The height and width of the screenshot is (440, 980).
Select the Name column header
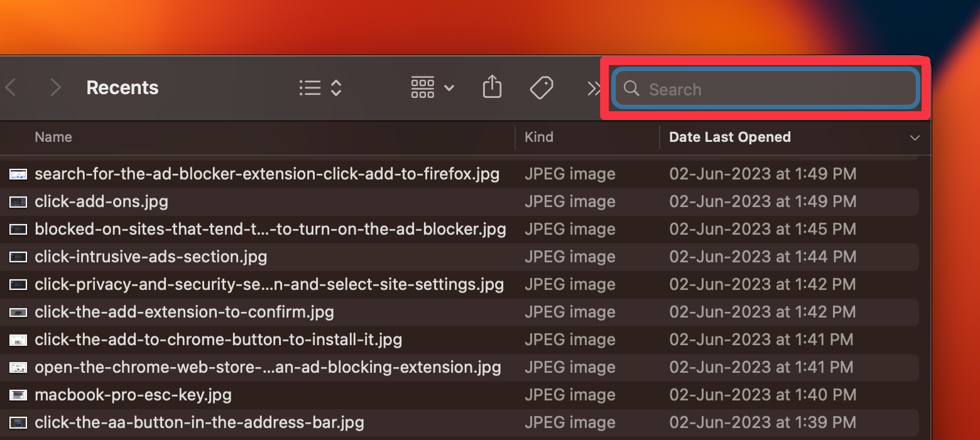tap(53, 137)
